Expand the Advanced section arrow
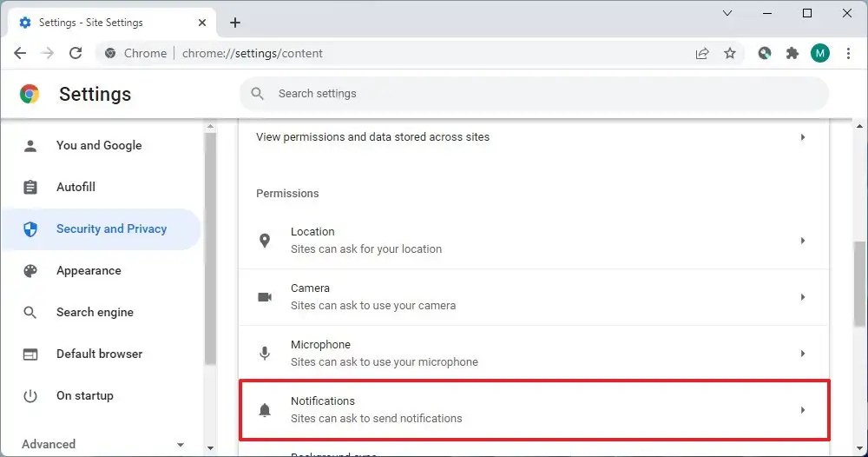Image resolution: width=868 pixels, height=457 pixels. pyautogui.click(x=180, y=444)
